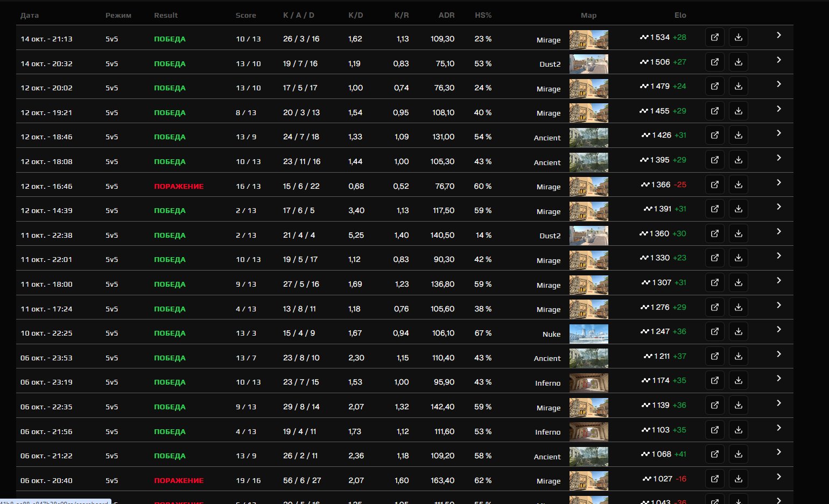Open external link for 12 окт. 18:46 match
This screenshot has width=829, height=504.
click(714, 136)
